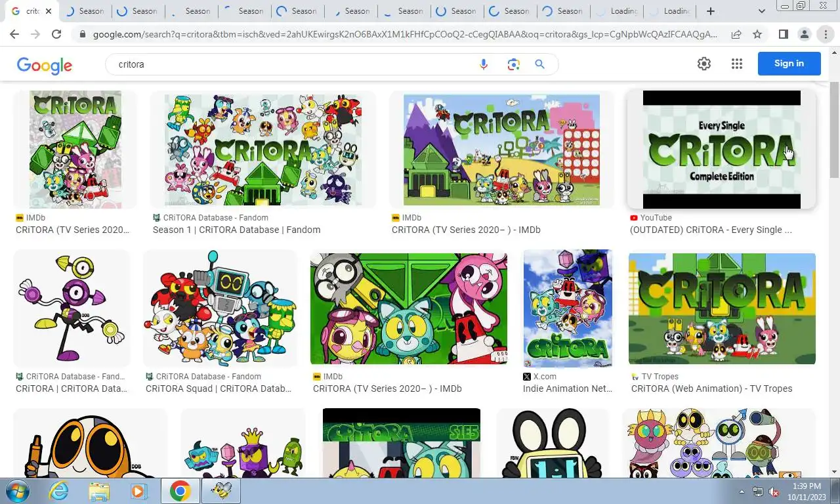Sign in to Google
The image size is (840, 504).
[x=789, y=64]
